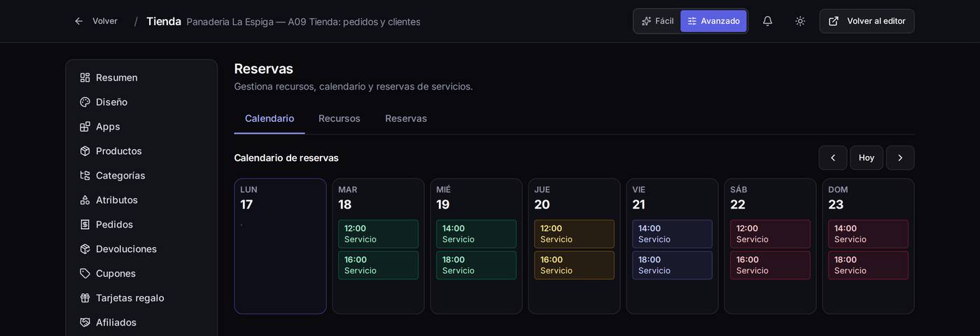Go to Apps section

[x=141, y=127]
